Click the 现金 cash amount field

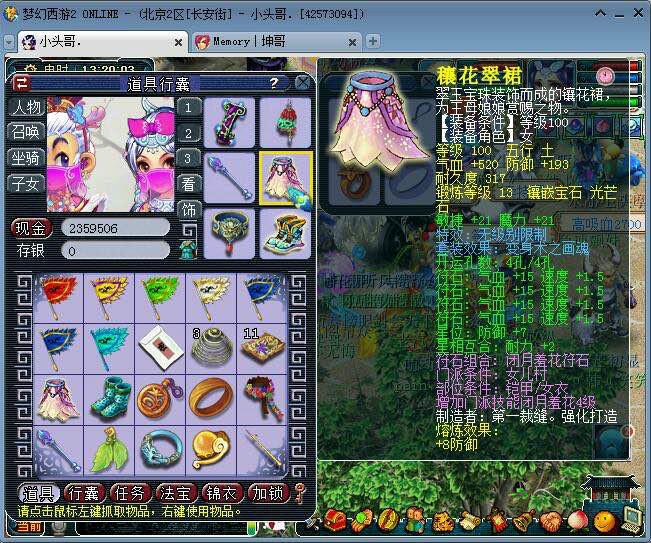(x=115, y=227)
